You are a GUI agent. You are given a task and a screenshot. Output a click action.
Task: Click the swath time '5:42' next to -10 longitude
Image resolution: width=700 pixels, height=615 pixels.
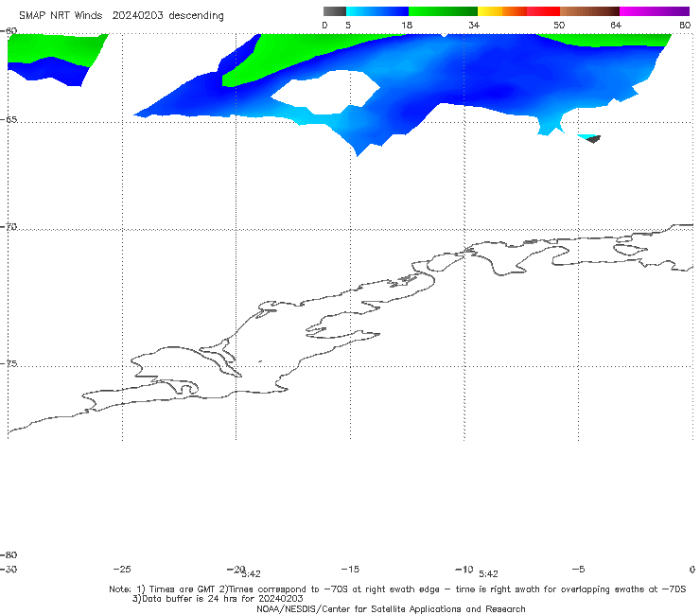488,574
